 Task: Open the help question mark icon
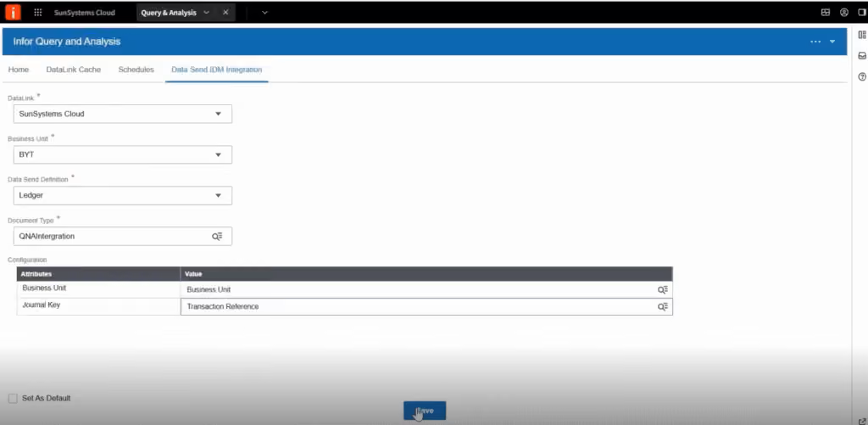coord(862,77)
